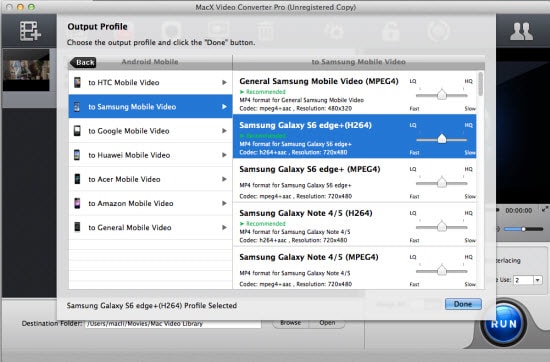Select to Acer Mobile Video category
This screenshot has height=362, width=550.
[x=150, y=179]
